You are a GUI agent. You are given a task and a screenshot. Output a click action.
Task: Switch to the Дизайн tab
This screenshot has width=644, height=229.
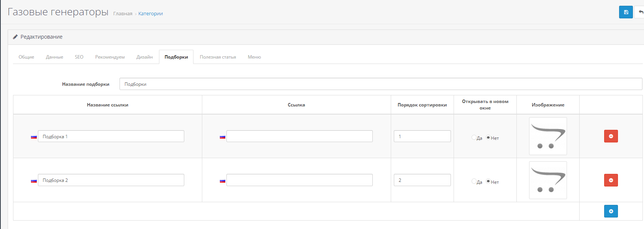click(144, 57)
